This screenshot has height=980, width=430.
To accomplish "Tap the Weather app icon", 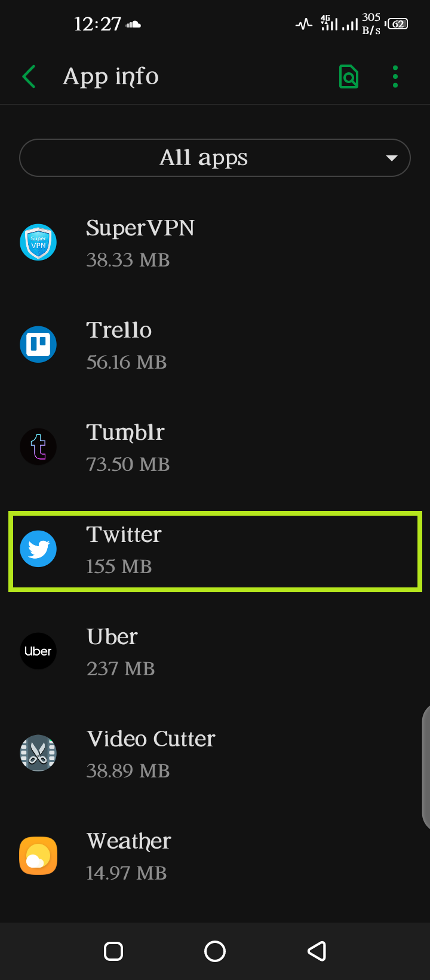I will [x=38, y=856].
